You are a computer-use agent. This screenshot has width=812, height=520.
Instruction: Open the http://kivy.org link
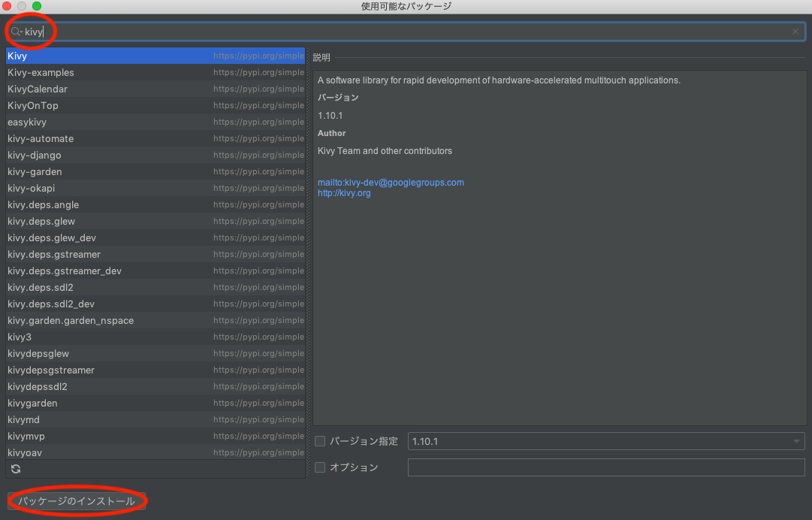tap(344, 193)
